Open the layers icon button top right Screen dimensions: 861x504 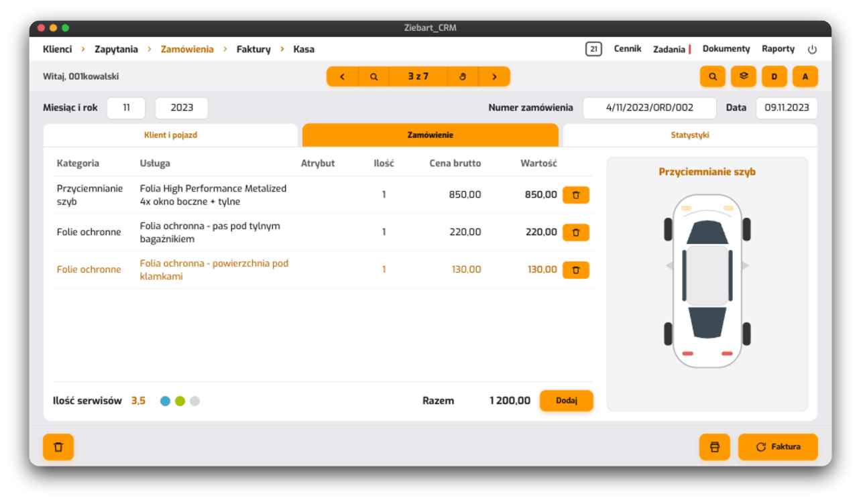[744, 76]
